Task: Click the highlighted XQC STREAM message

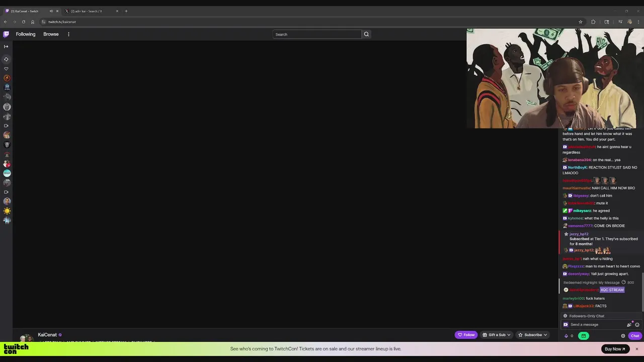Action: (x=612, y=290)
